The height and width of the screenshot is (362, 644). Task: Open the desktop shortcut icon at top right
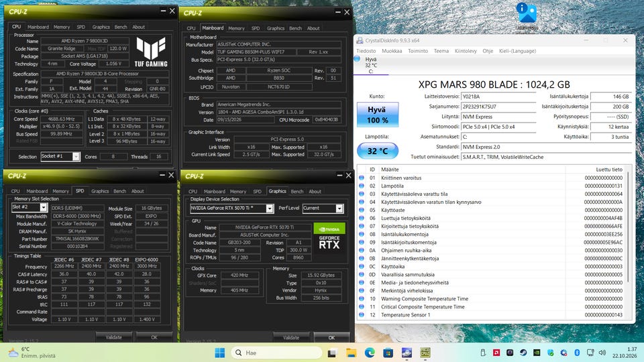527,15
